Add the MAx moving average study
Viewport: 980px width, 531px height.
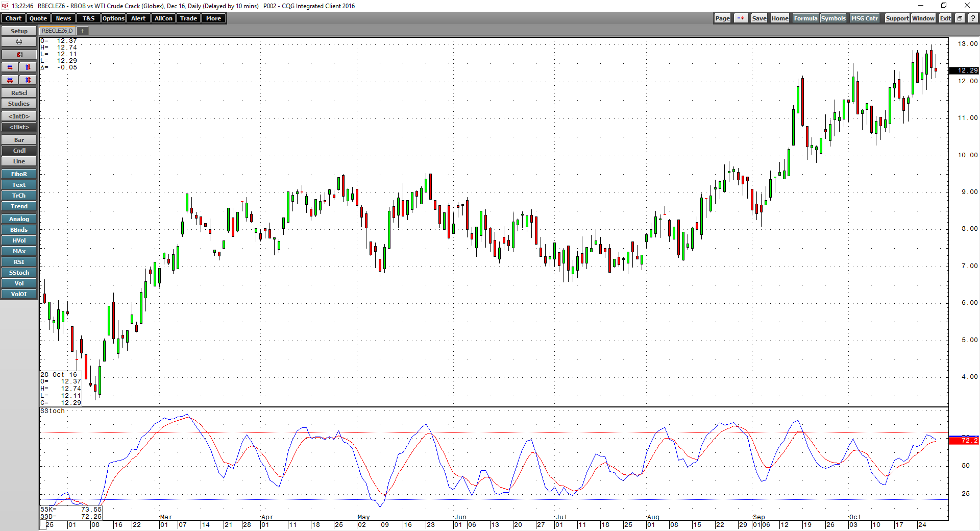(x=19, y=251)
